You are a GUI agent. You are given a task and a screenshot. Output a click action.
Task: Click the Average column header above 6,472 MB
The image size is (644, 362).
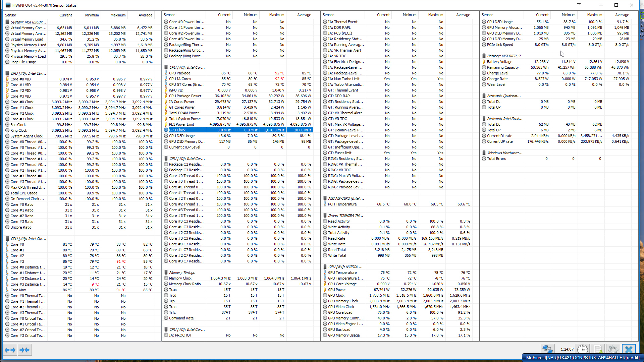[x=145, y=15]
